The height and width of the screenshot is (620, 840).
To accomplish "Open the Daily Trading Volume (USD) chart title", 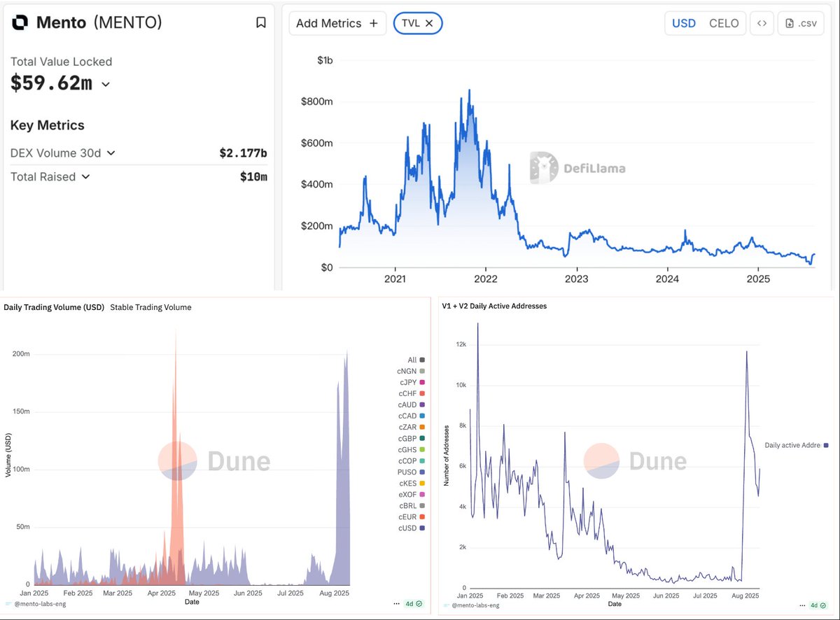I will tap(54, 307).
